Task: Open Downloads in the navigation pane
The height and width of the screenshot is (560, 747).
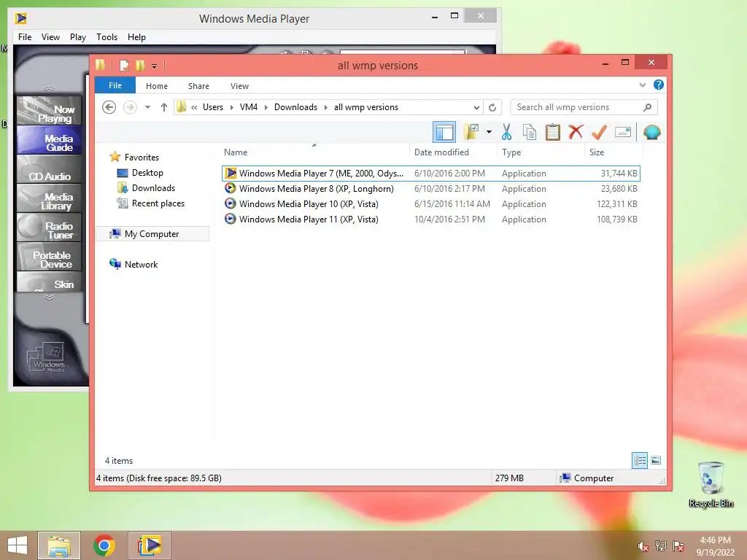Action: click(x=153, y=188)
